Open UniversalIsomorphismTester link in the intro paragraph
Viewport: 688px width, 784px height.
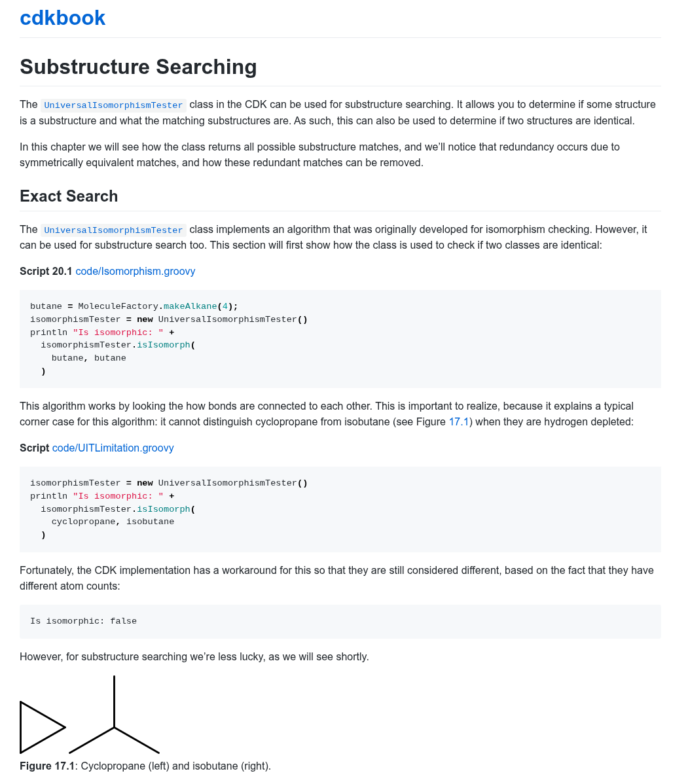113,105
